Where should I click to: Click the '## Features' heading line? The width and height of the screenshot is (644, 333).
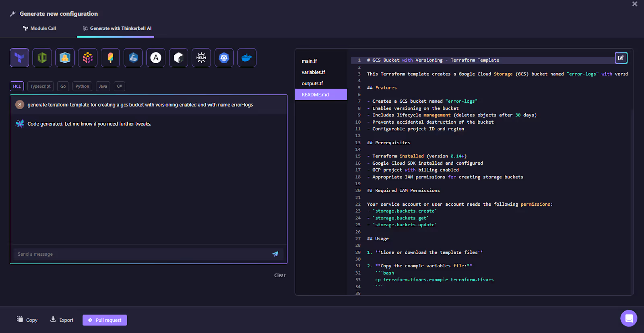[x=382, y=88]
